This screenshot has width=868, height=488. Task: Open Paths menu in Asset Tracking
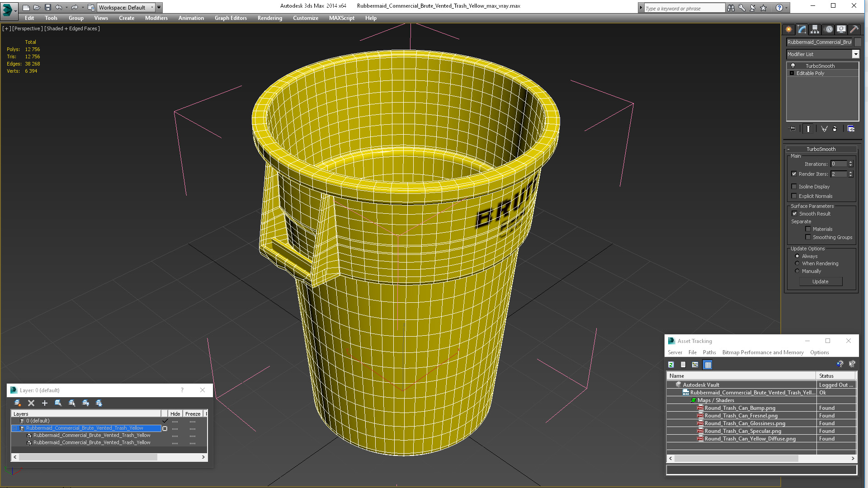(x=709, y=352)
